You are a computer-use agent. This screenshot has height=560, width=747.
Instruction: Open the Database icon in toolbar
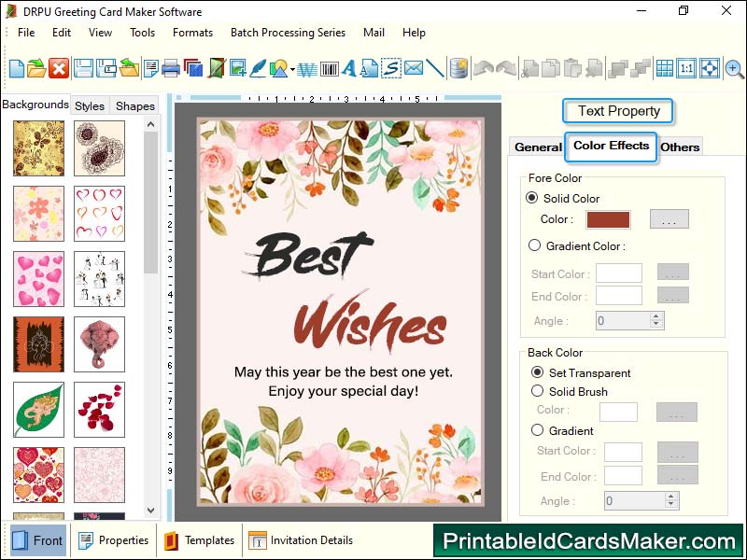pyautogui.click(x=458, y=68)
